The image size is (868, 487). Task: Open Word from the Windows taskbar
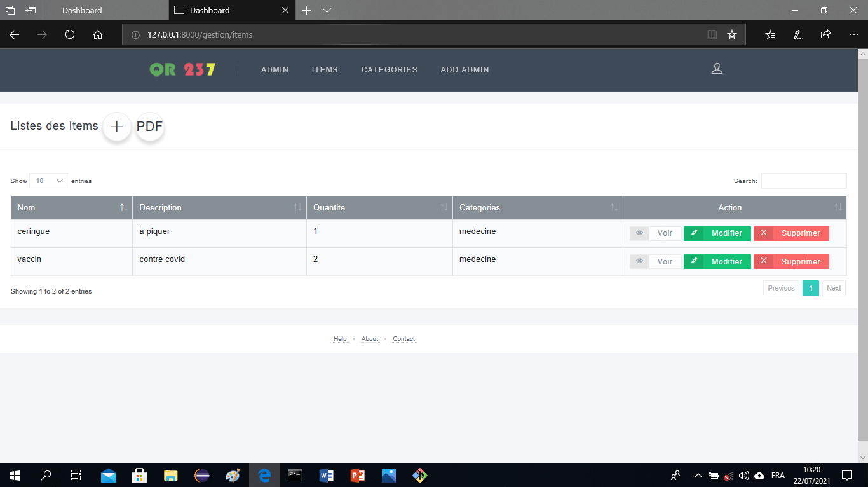[x=327, y=475]
